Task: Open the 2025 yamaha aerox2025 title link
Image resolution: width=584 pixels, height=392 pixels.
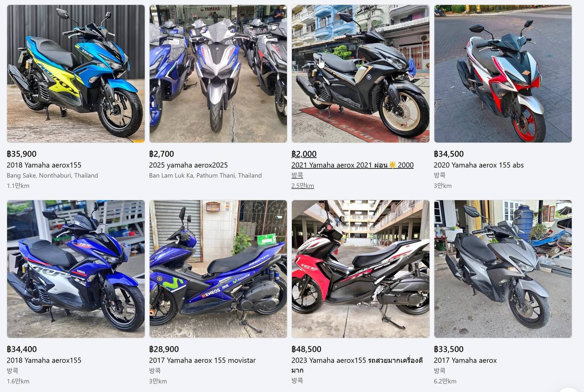Action: (188, 165)
